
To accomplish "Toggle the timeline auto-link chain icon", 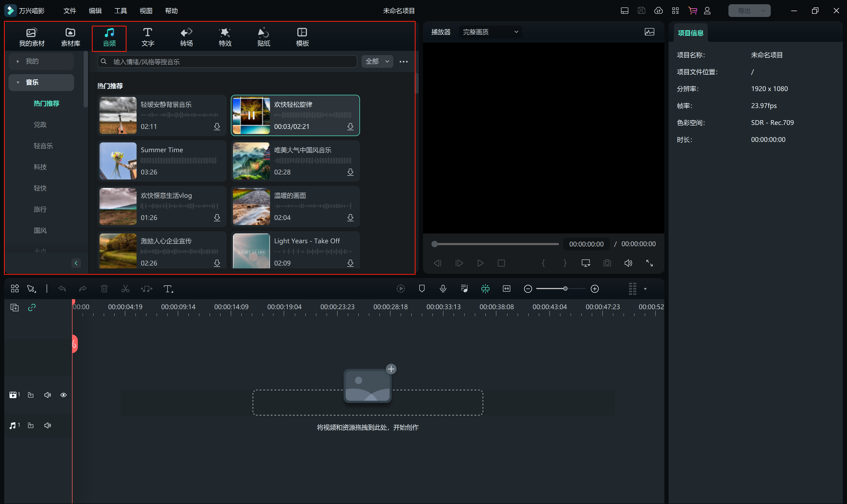I will pos(31,307).
